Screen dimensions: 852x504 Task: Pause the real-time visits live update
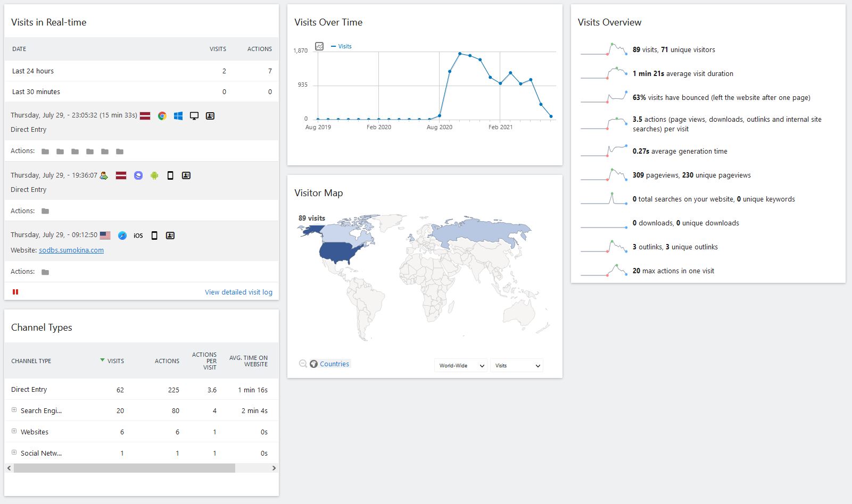point(15,292)
